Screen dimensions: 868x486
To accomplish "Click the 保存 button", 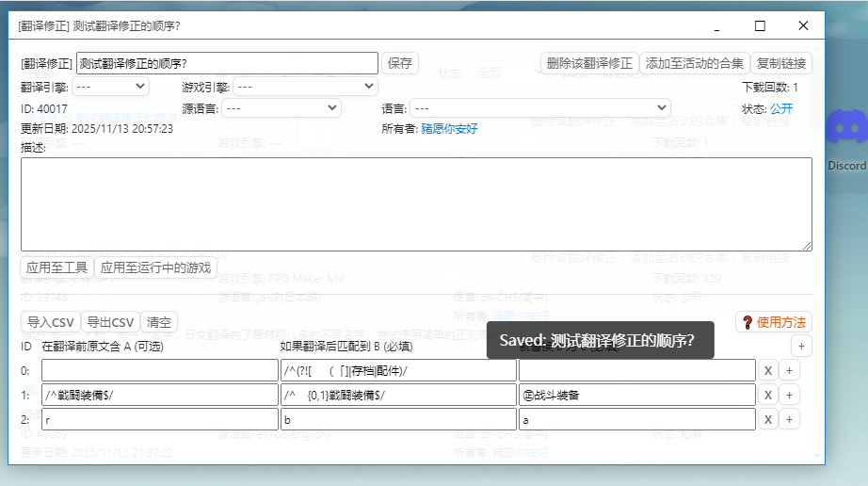I will (x=400, y=63).
